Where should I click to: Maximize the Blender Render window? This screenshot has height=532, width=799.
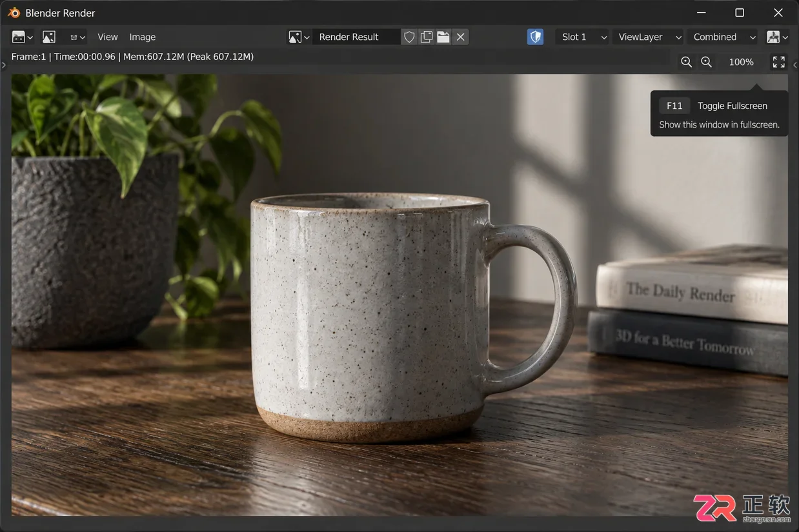(740, 13)
